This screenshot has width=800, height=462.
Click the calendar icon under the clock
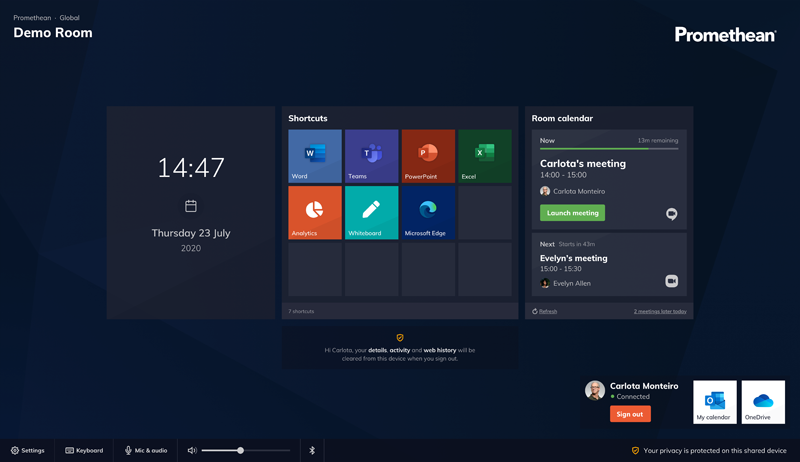click(191, 206)
